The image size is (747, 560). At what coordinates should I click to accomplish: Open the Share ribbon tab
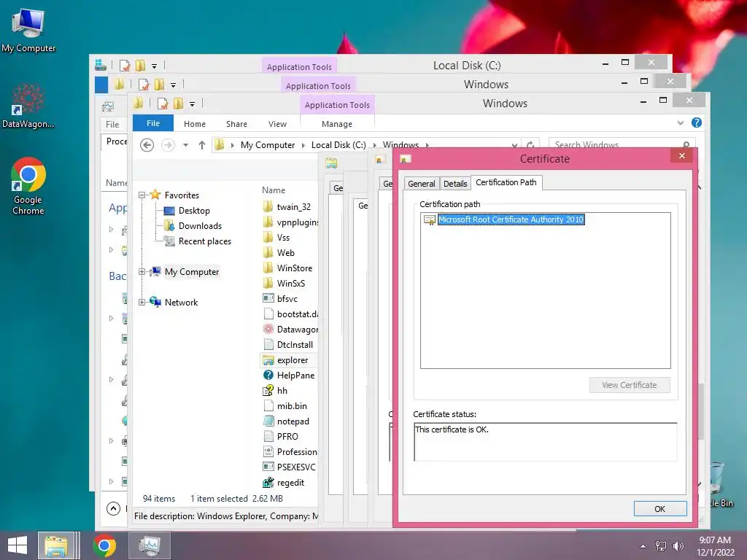tap(236, 124)
